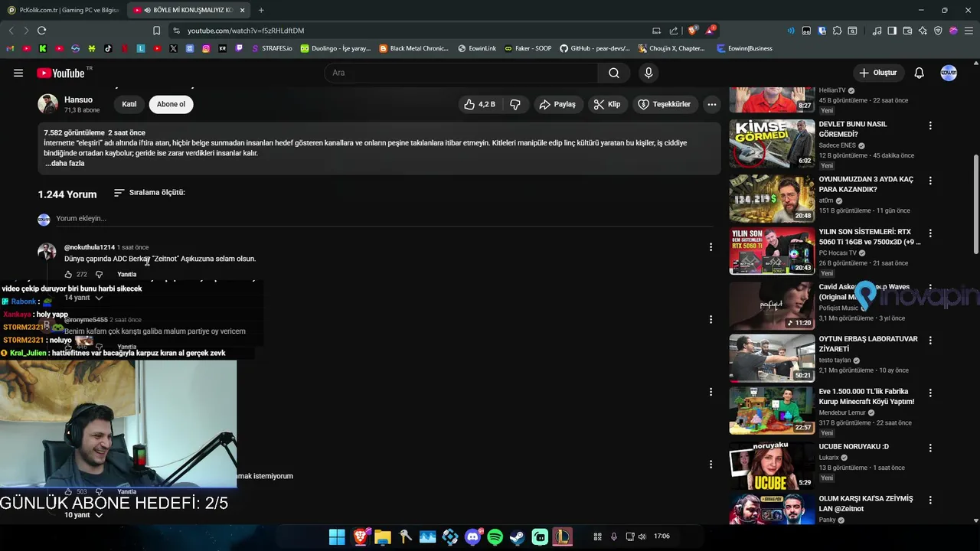The width and height of the screenshot is (980, 551).
Task: Open File Explorer from the taskbar
Action: (x=382, y=536)
